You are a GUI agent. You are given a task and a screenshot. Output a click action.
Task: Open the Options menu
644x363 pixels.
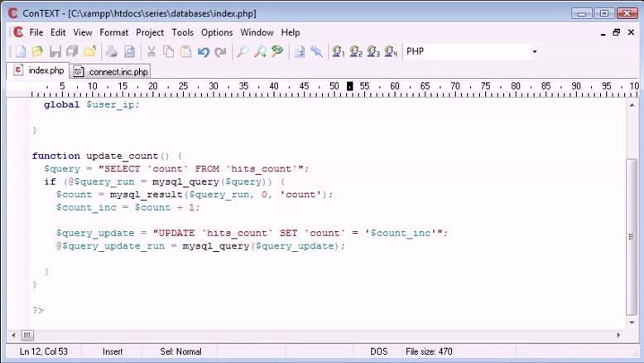pos(217,32)
